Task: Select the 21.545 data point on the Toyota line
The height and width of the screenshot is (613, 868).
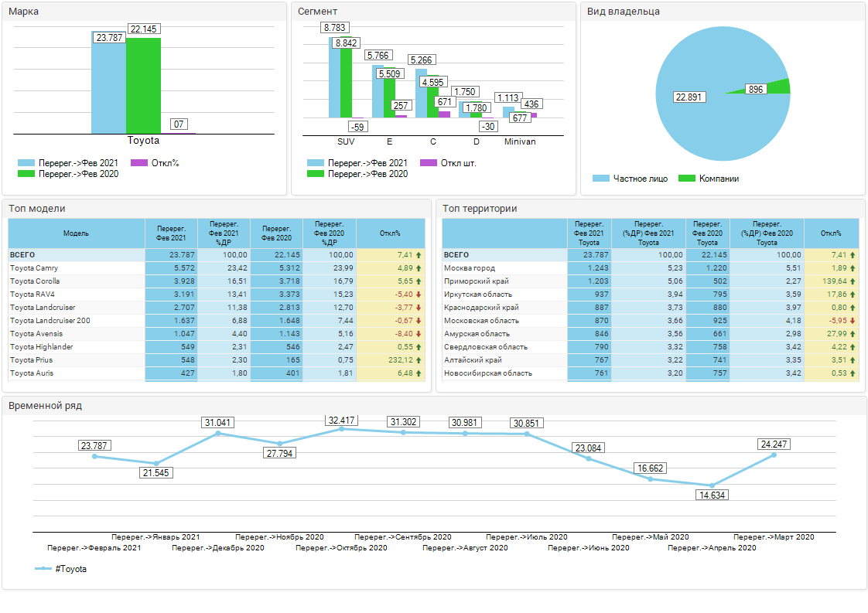Action: coord(156,463)
